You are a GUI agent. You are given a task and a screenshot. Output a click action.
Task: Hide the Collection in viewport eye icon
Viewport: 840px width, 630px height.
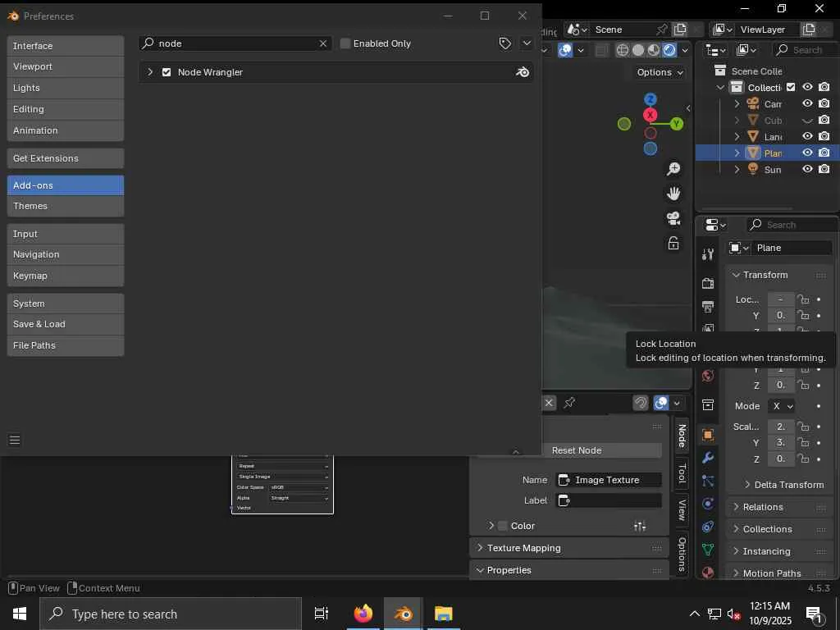pos(807,87)
